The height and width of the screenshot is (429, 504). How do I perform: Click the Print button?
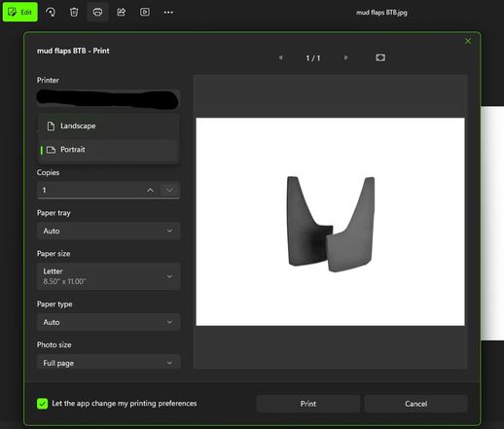(308, 404)
